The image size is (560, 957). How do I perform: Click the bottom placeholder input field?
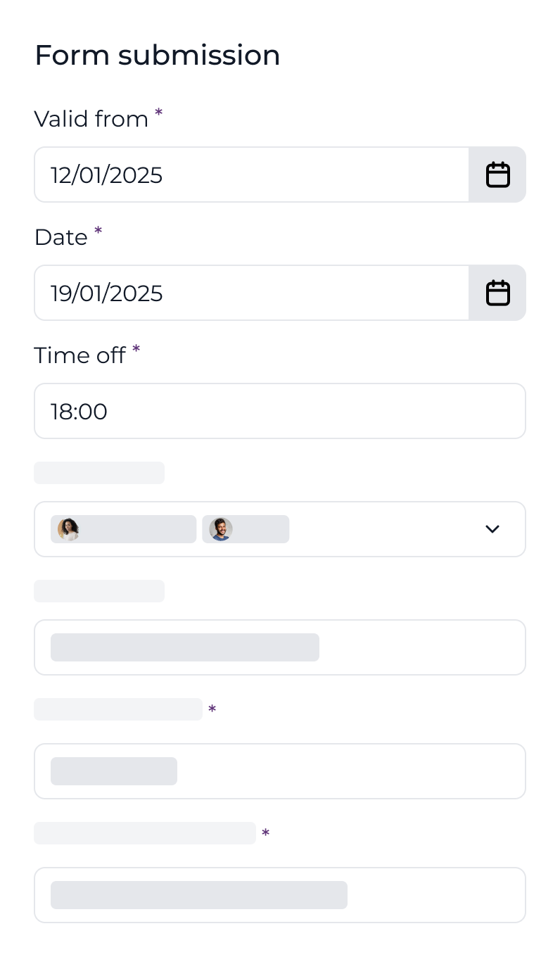280,894
